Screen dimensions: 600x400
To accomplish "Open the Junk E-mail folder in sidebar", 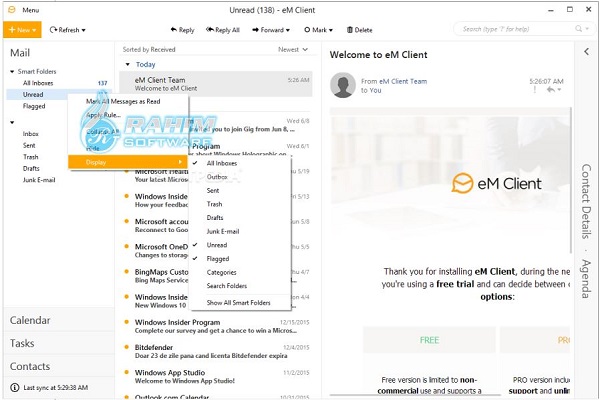I will (x=39, y=180).
